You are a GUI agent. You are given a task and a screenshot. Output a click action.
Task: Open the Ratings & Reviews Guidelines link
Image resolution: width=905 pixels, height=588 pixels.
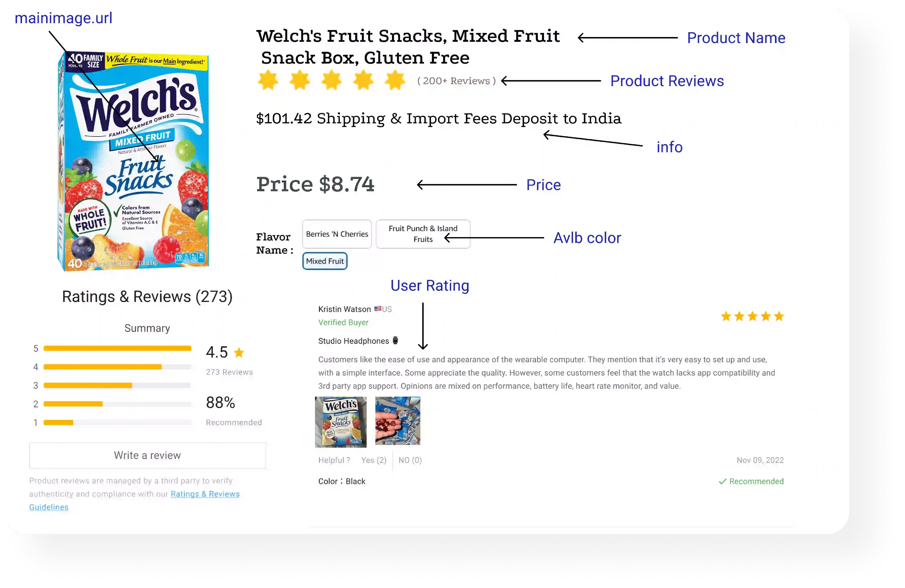(205, 494)
